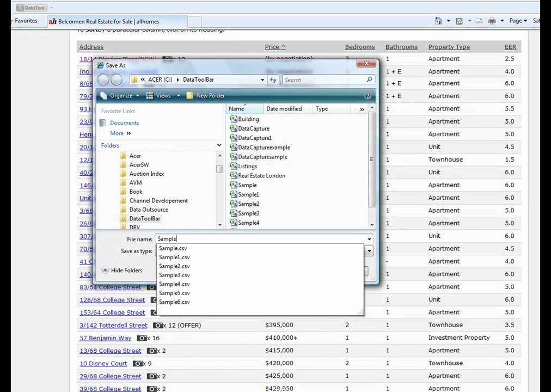Collapse the Folders pane chevron
This screenshot has width=551, height=392.
pyautogui.click(x=219, y=145)
